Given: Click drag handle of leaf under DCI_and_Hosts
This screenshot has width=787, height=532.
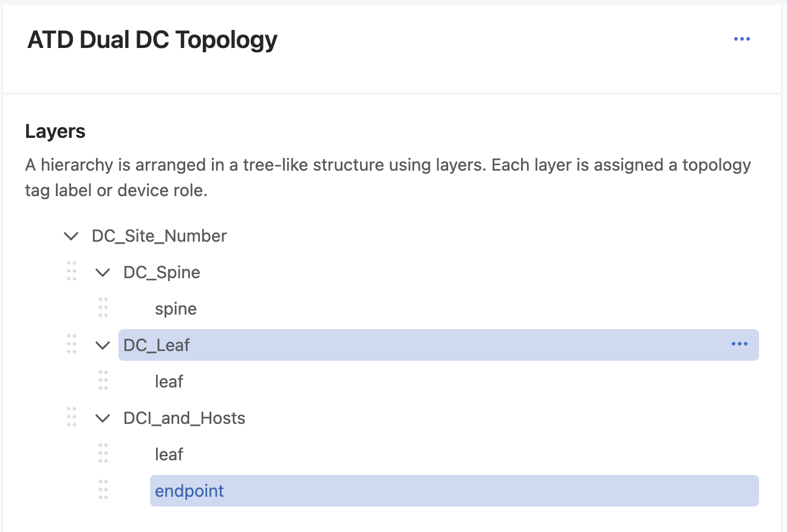Looking at the screenshot, I should pyautogui.click(x=103, y=454).
